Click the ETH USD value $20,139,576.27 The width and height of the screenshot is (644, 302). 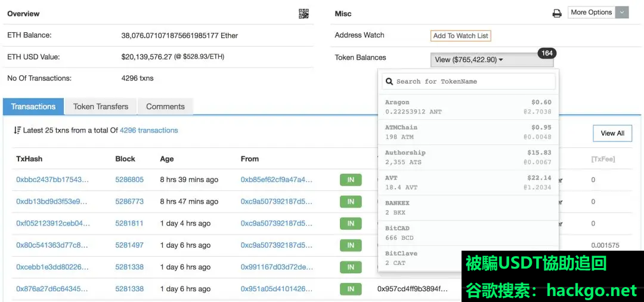[x=147, y=57]
